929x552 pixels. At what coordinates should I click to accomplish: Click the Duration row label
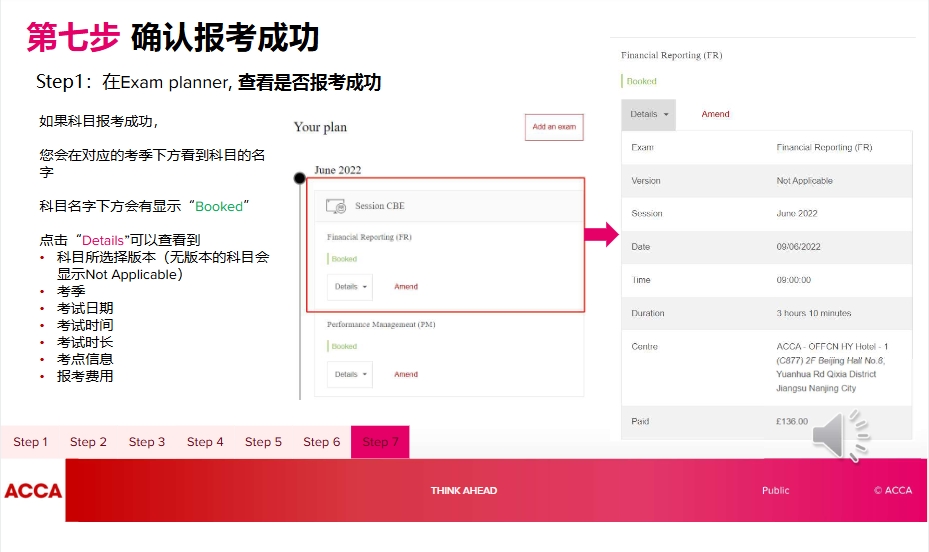(648, 313)
